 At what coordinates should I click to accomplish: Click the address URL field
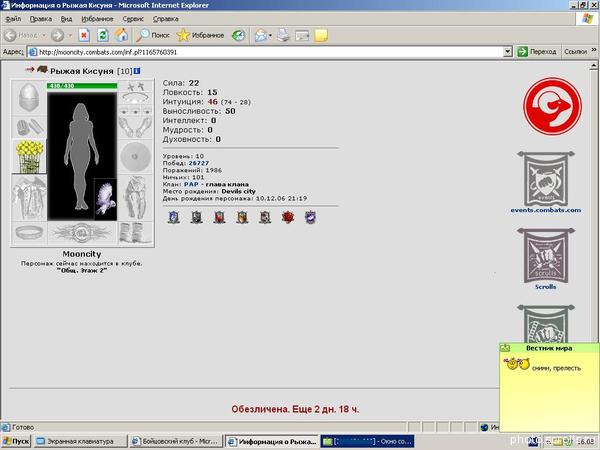(270, 52)
